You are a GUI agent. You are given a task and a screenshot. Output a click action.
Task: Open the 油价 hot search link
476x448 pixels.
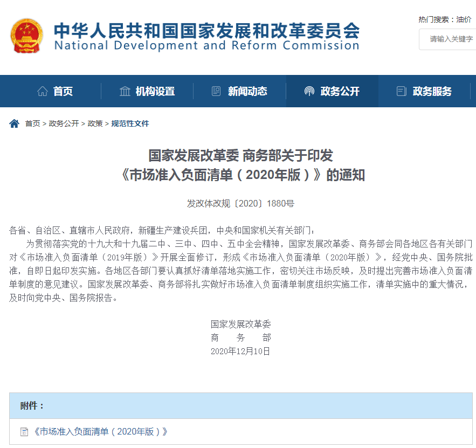464,19
